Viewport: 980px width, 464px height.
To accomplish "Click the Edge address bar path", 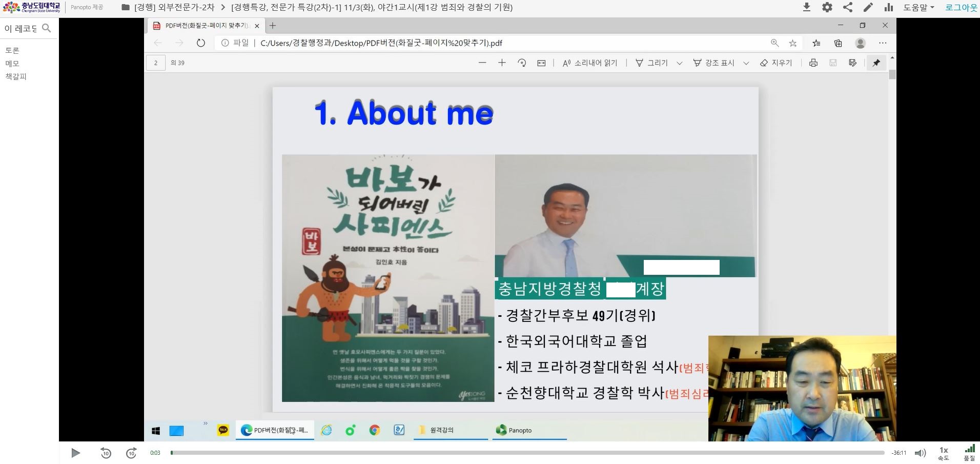I will [x=381, y=43].
